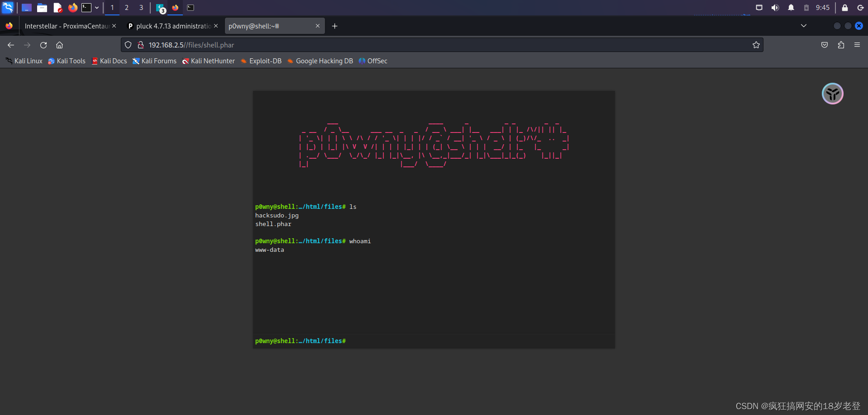Switch to workspace 3
Screen dimensions: 868x415
[x=141, y=8]
